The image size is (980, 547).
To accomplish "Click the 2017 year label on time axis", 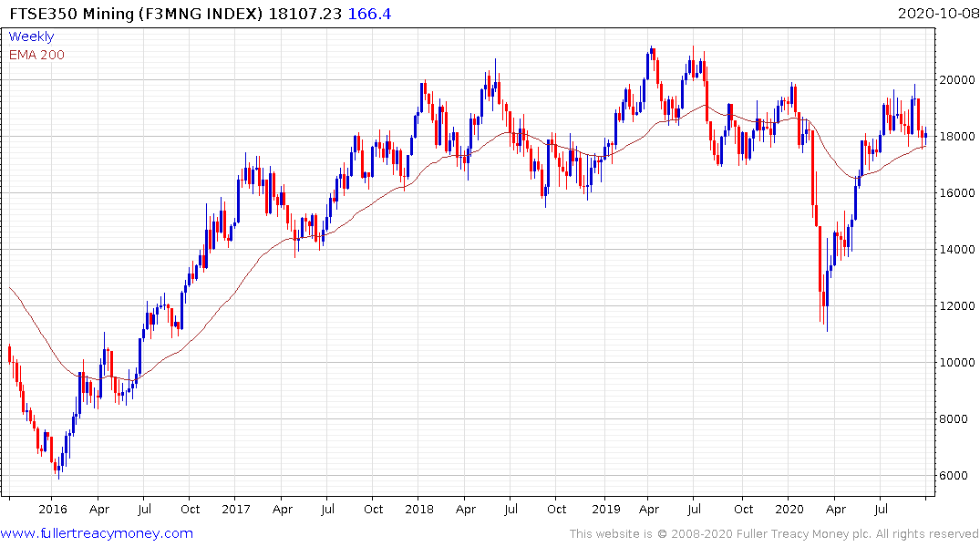I will coord(235,509).
